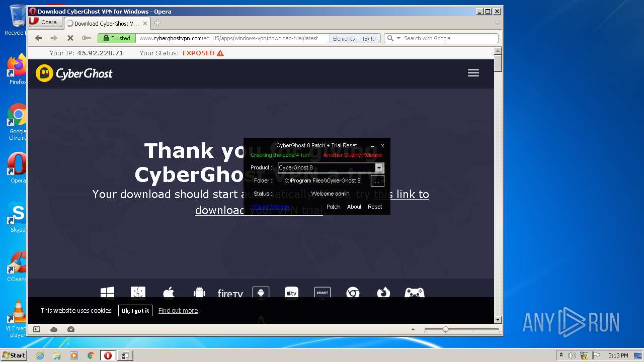
Task: Select the Firefox browser platform icon
Action: (383, 293)
